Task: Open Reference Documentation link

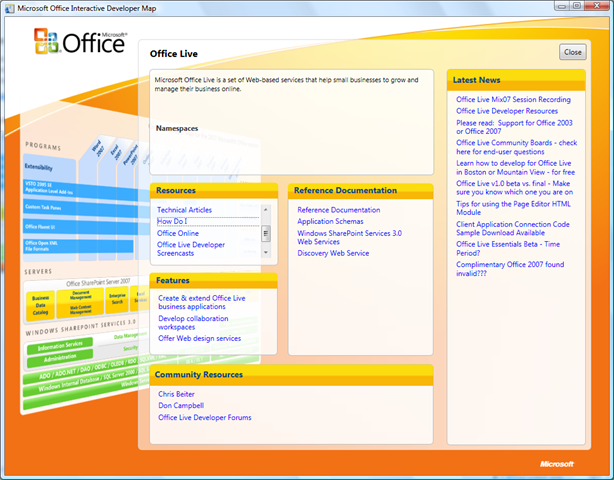Action: (338, 210)
